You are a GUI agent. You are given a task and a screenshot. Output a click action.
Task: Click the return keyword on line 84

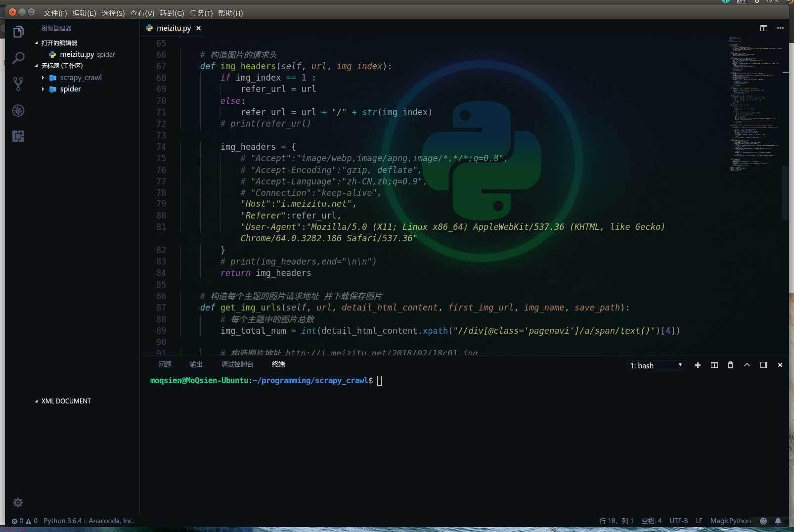(x=235, y=273)
